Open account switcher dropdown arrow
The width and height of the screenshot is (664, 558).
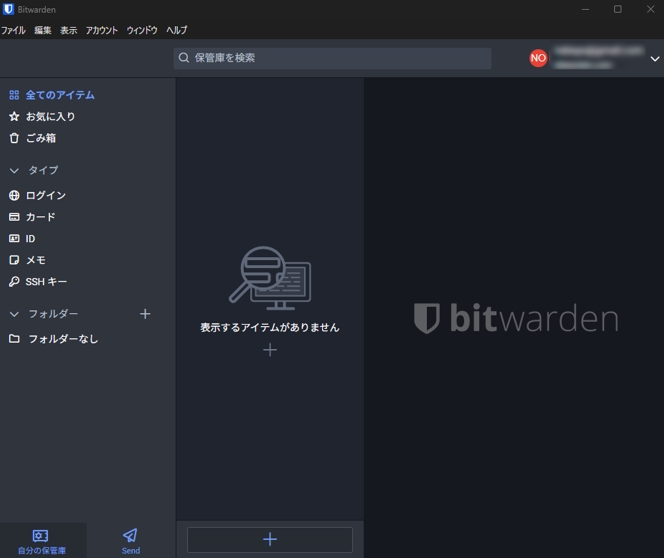[x=655, y=59]
